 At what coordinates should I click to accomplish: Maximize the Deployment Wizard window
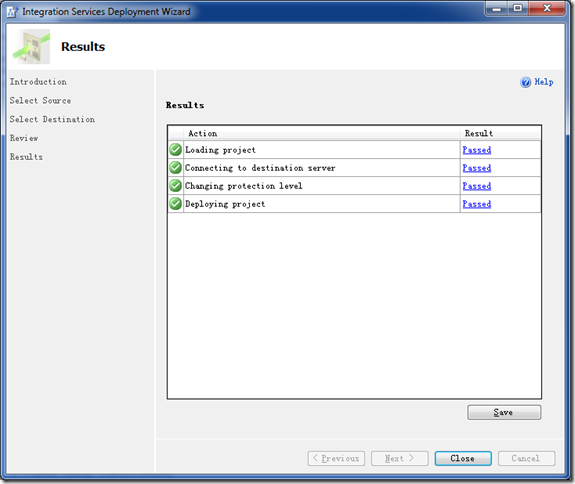(518, 8)
